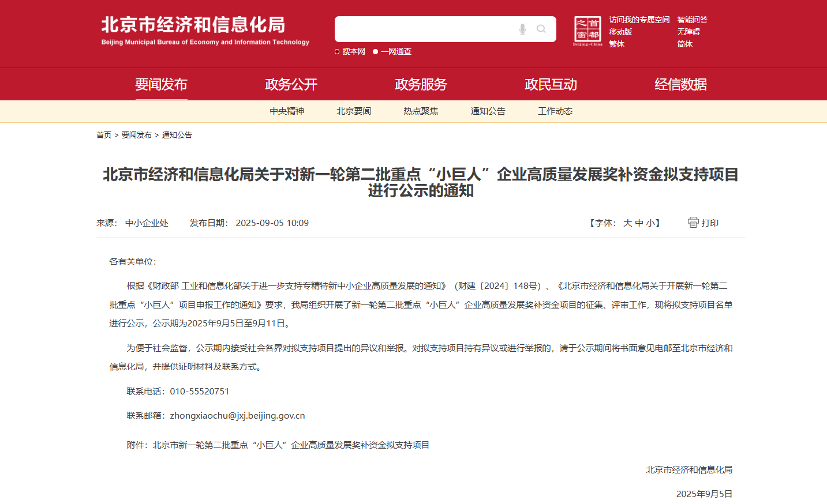Switch to the 热点聚焦 sub-tab
This screenshot has width=827, height=504.
click(x=421, y=111)
